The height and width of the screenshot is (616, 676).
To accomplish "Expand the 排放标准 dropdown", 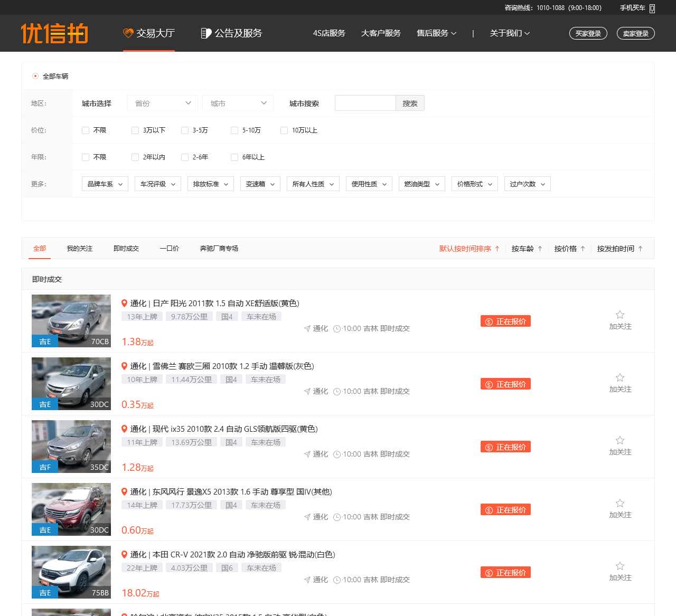I will click(x=211, y=184).
